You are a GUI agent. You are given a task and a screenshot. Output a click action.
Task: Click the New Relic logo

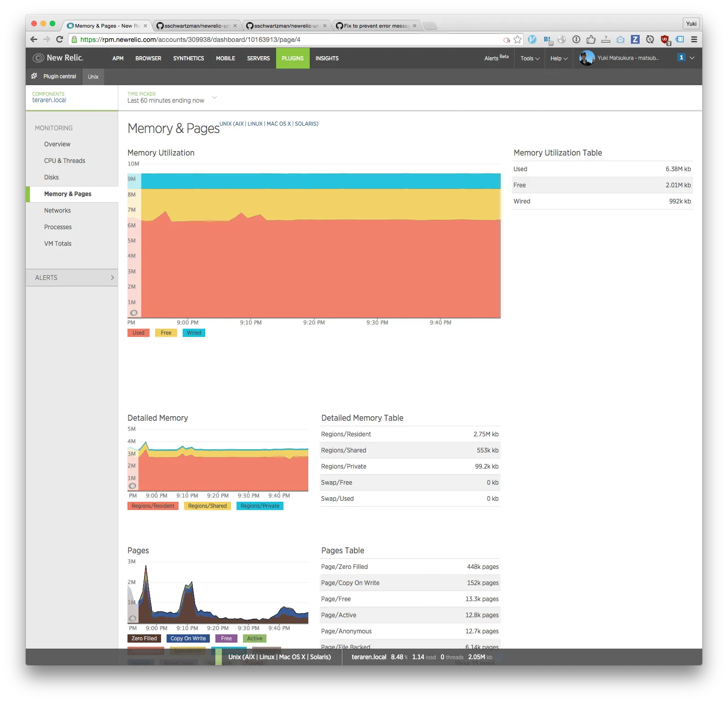58,58
